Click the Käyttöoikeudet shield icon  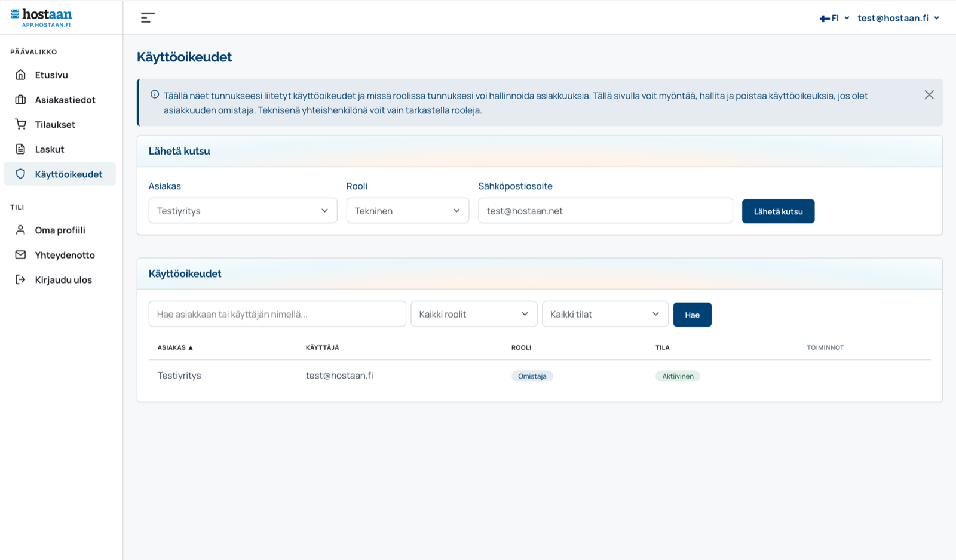coord(20,174)
